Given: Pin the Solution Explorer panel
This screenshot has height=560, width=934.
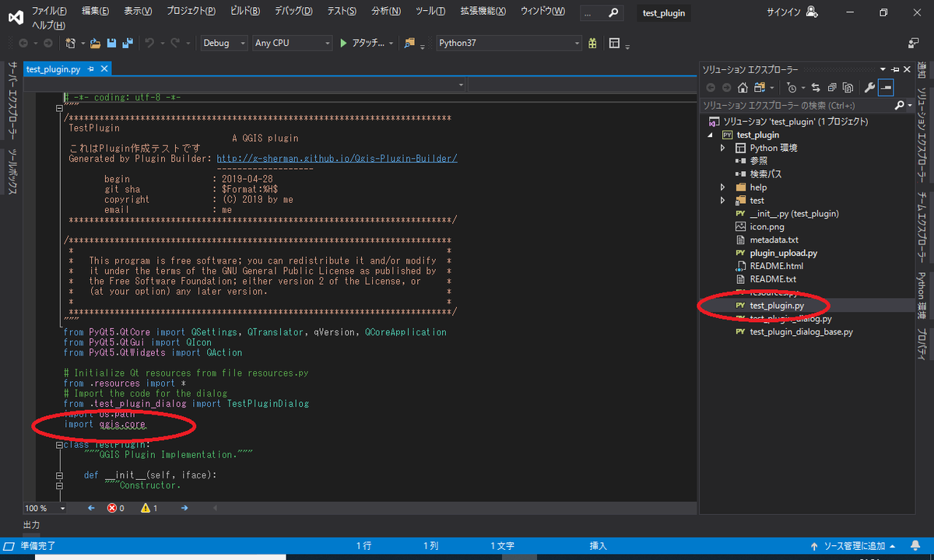Looking at the screenshot, I should (895, 69).
